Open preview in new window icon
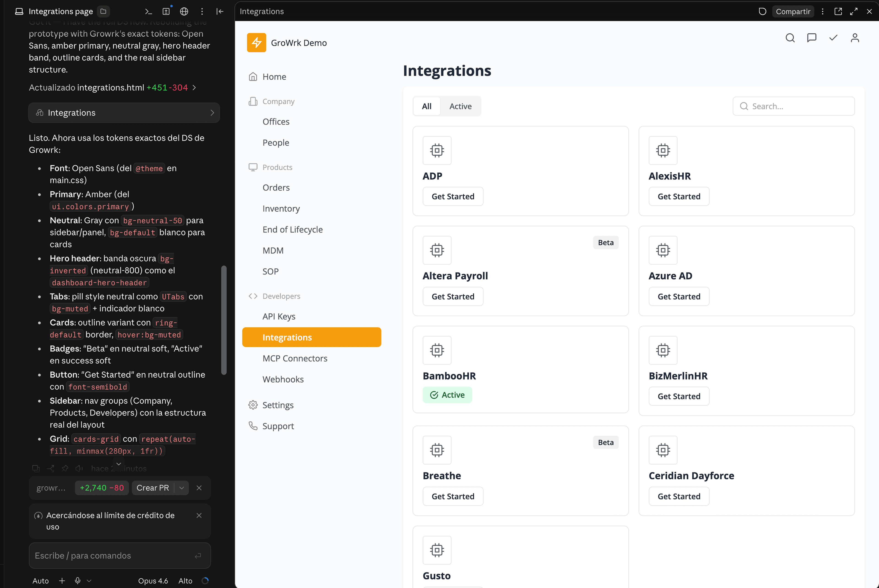The image size is (879, 588). [838, 11]
